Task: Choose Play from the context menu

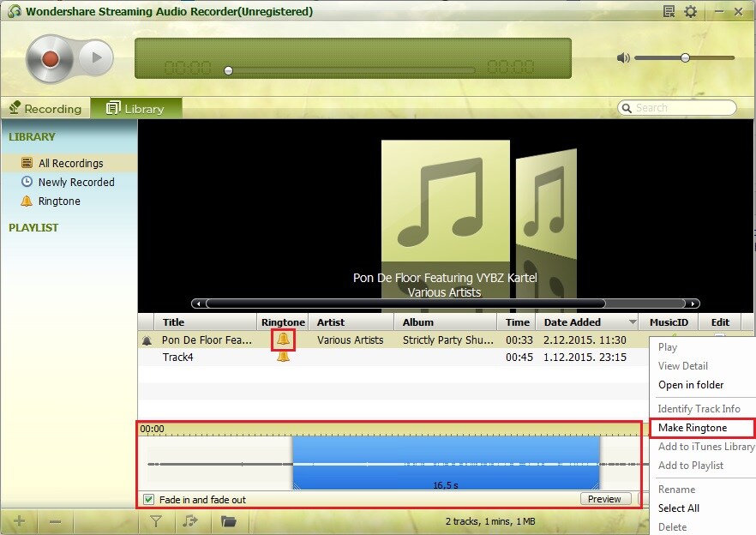Action: point(667,347)
